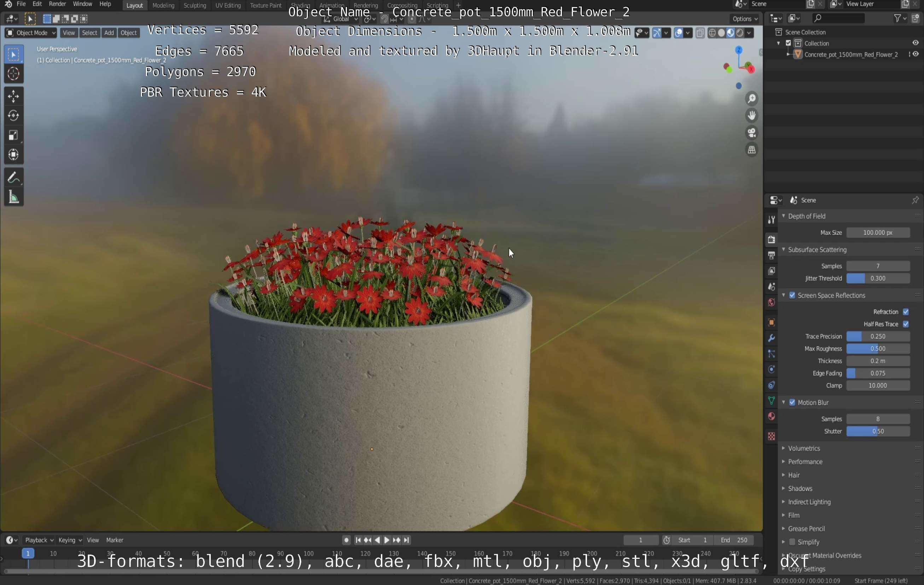Open the Render menu
Screen dimensions: 924x585
click(58, 4)
